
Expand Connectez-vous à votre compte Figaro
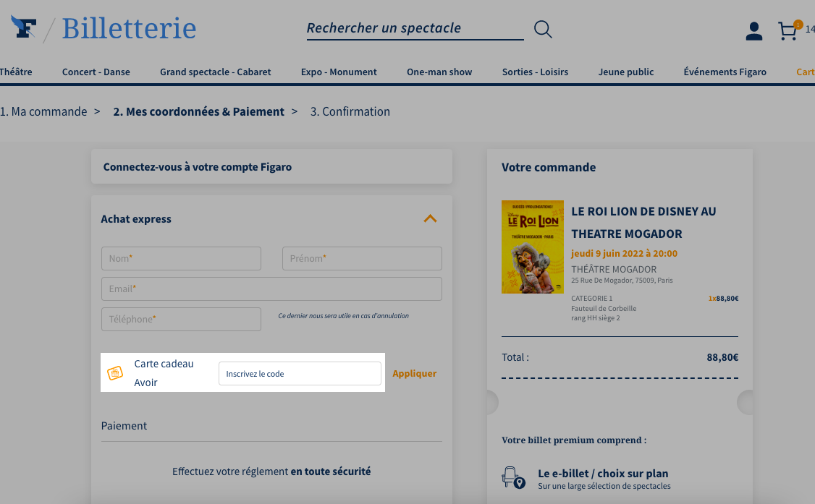point(271,166)
